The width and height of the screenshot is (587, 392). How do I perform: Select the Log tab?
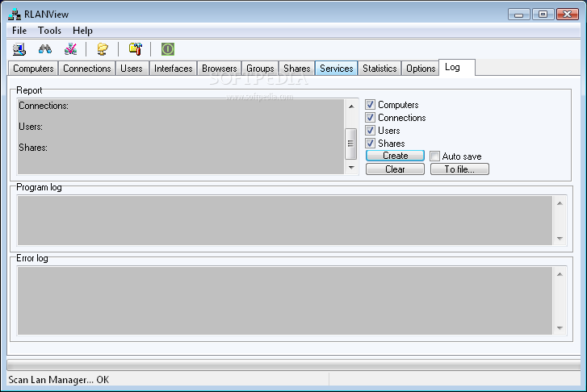pyautogui.click(x=457, y=67)
